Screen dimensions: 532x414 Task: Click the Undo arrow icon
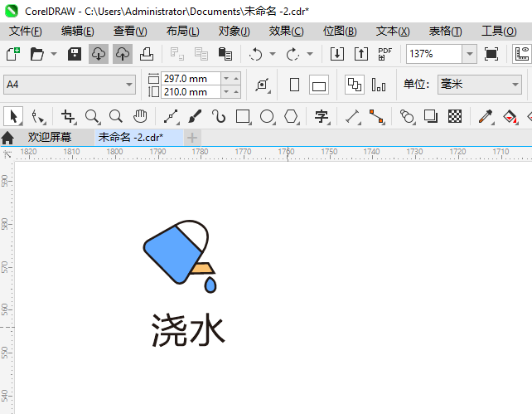point(255,54)
